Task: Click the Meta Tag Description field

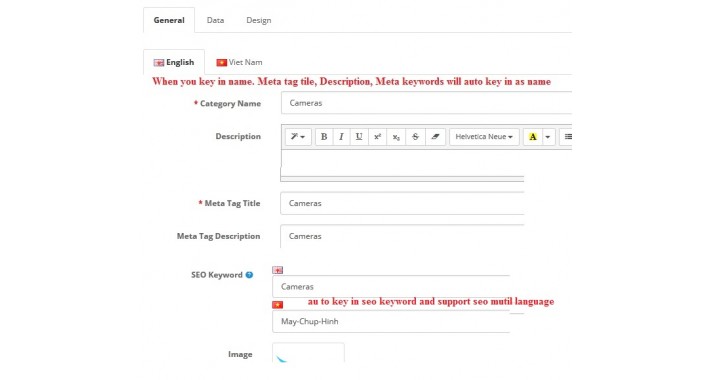Action: point(402,236)
